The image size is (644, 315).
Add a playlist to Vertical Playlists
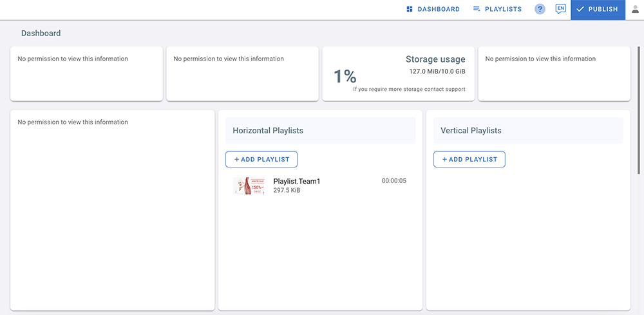(x=469, y=159)
